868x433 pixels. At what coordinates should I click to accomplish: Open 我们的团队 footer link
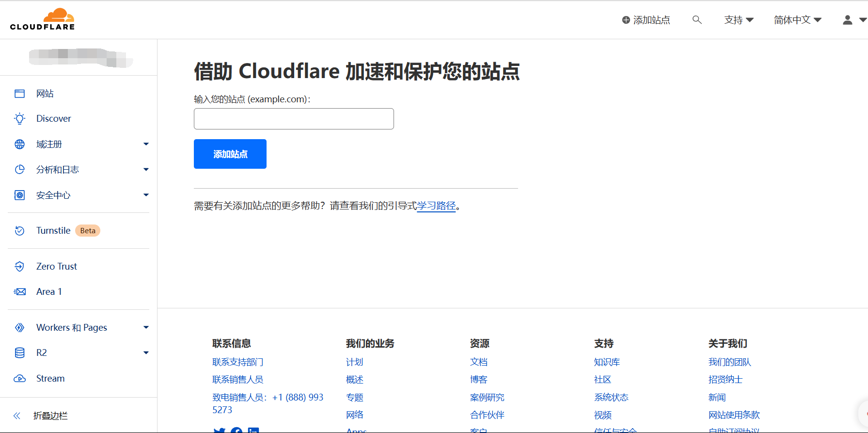[x=730, y=362]
